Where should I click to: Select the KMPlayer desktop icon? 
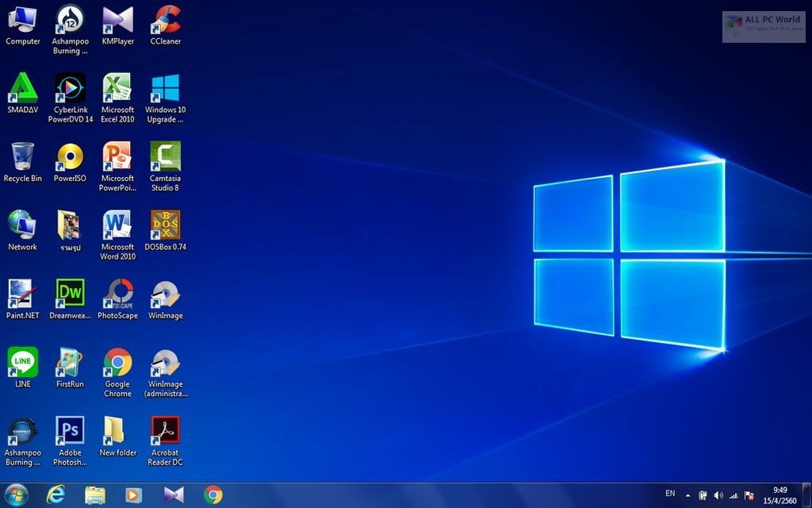click(117, 20)
